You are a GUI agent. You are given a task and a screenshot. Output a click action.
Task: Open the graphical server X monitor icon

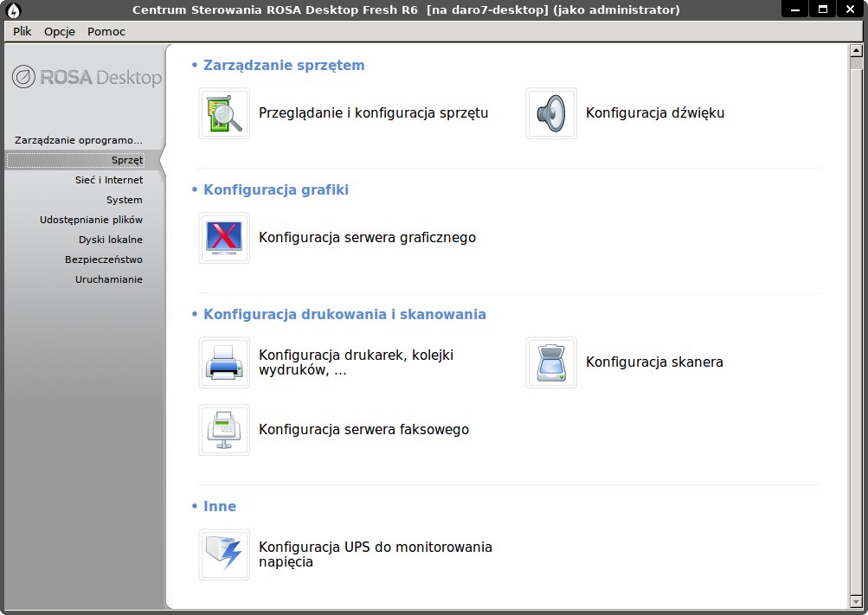(224, 238)
